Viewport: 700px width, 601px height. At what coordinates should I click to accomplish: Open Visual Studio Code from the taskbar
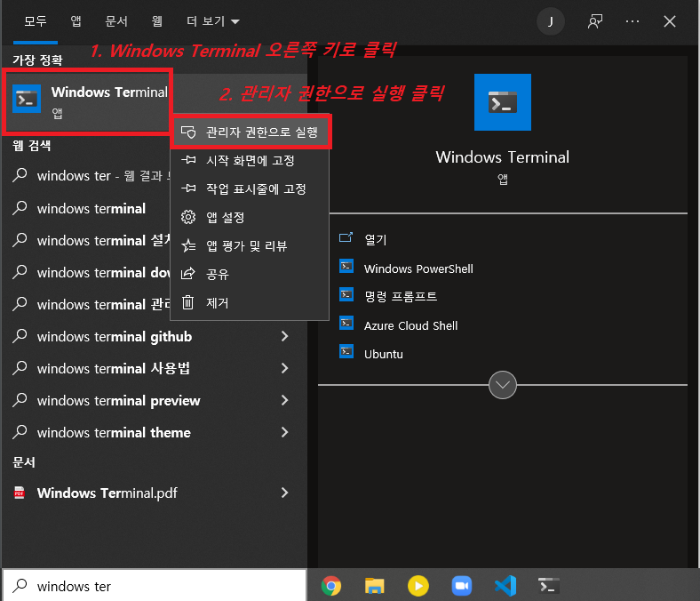(505, 586)
